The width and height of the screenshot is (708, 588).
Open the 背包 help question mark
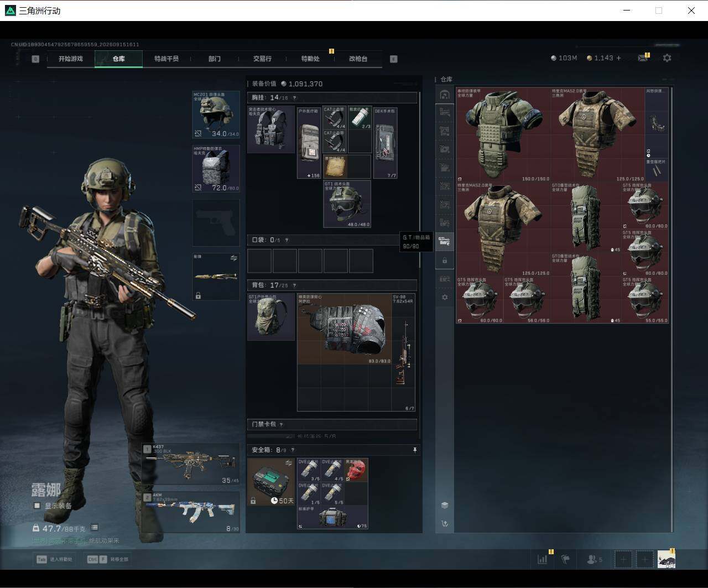tap(294, 285)
